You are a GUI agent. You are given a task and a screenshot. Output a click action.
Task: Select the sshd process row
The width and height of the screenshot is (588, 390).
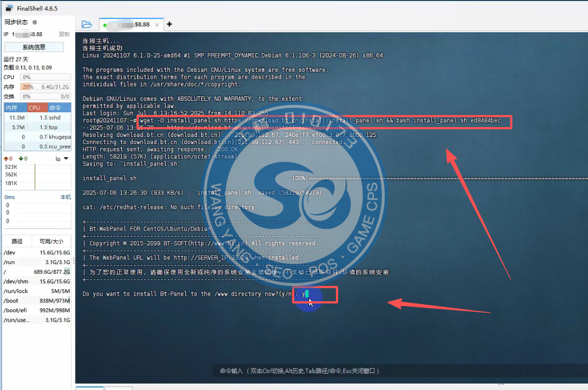coord(37,118)
